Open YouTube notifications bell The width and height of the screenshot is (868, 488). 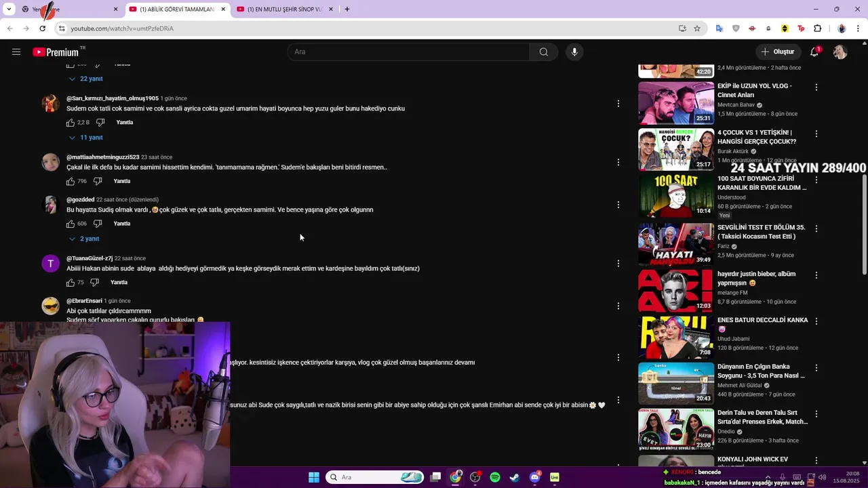814,52
